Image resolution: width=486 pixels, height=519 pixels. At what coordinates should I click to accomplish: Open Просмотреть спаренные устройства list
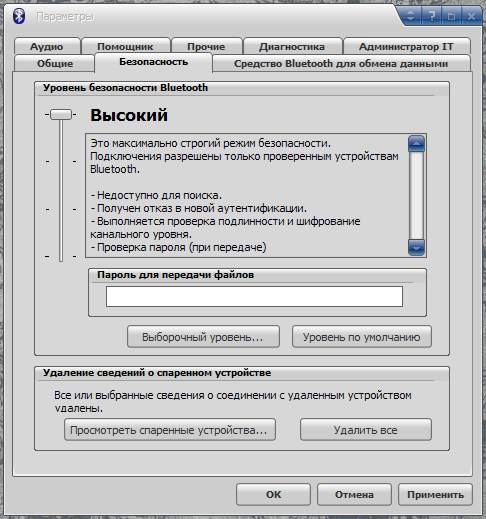(170, 430)
